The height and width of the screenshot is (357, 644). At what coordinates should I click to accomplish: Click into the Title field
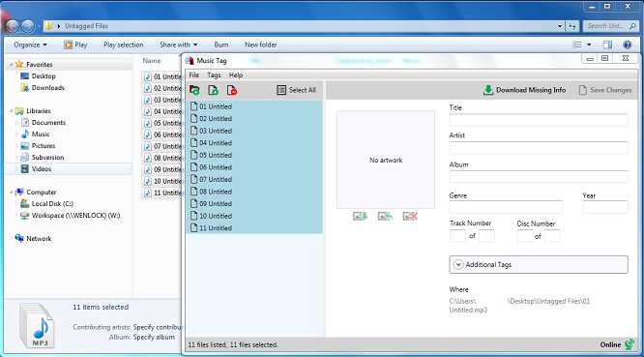click(x=539, y=120)
